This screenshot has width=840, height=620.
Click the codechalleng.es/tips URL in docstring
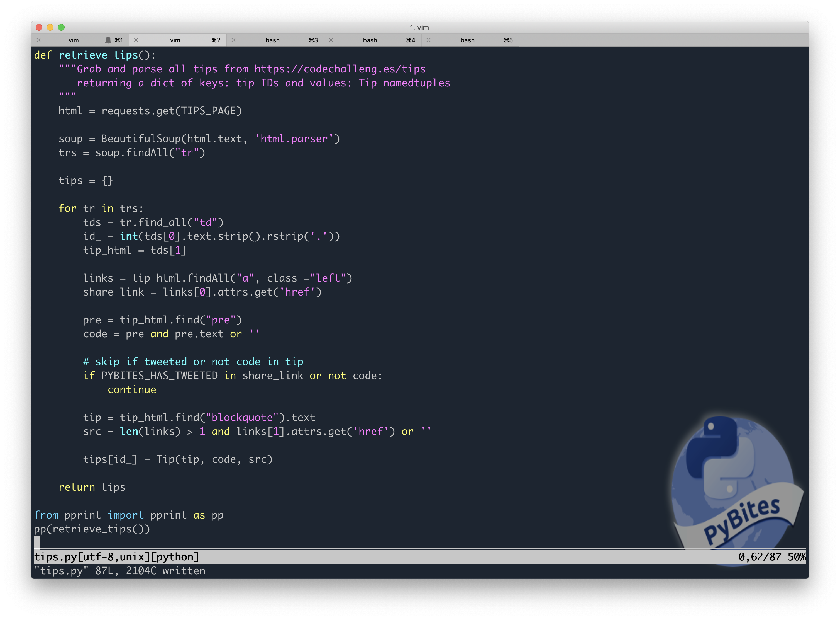(x=340, y=69)
